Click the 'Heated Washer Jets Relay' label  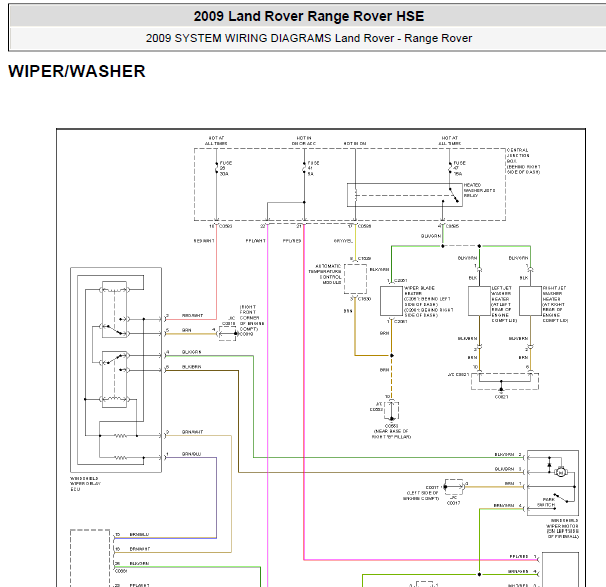point(479,190)
